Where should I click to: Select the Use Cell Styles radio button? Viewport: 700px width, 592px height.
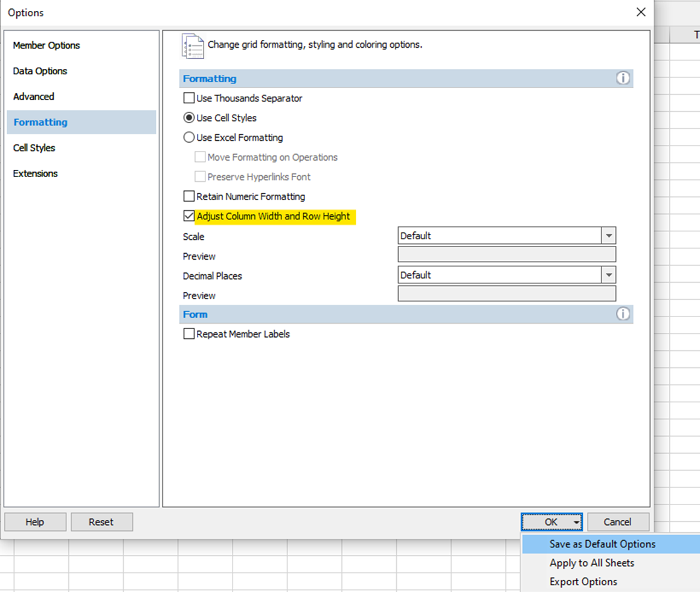(x=189, y=118)
